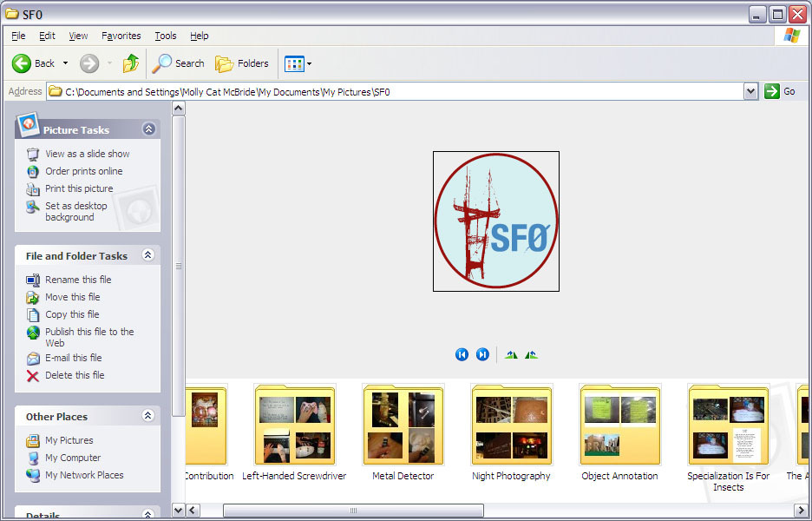Viewport: 812px width, 521px height.
Task: Expand the address bar dropdown list
Action: 750,91
